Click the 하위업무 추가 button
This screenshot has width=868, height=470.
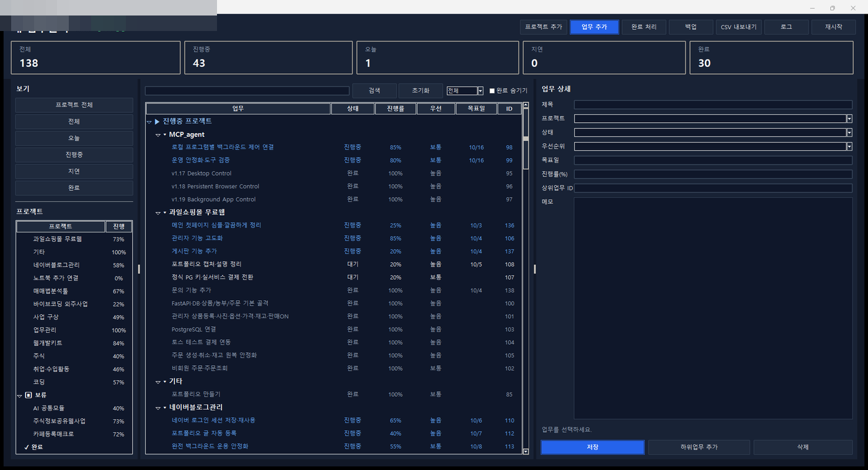pyautogui.click(x=699, y=447)
